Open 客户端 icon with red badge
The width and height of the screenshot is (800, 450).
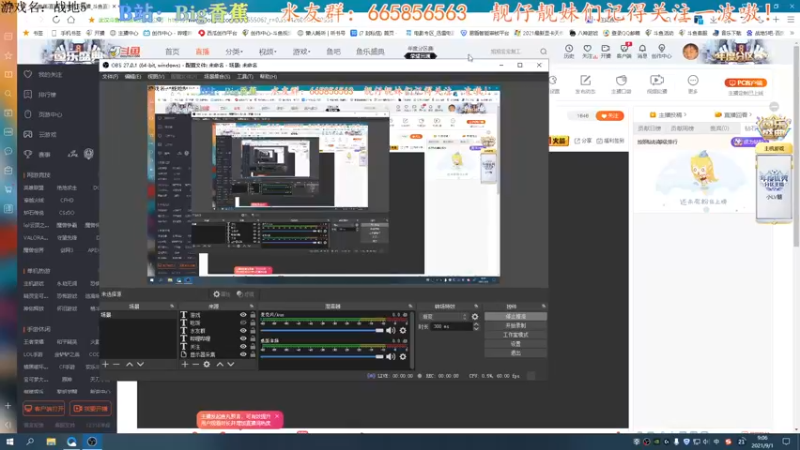point(624,51)
